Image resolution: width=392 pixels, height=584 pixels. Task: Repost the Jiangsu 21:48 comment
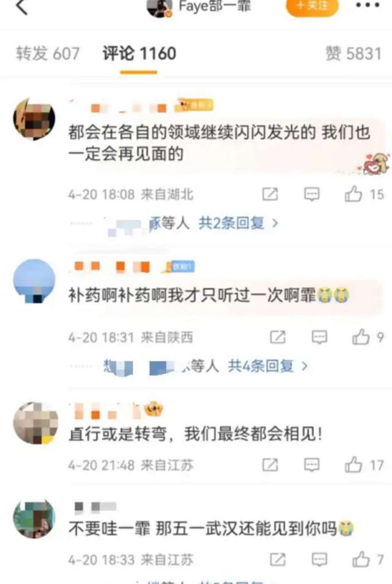pos(270,465)
